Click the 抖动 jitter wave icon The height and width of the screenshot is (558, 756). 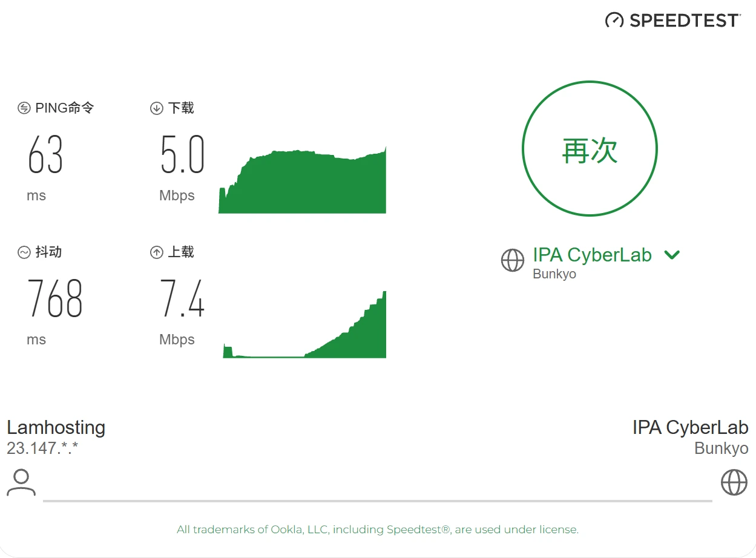click(x=24, y=252)
